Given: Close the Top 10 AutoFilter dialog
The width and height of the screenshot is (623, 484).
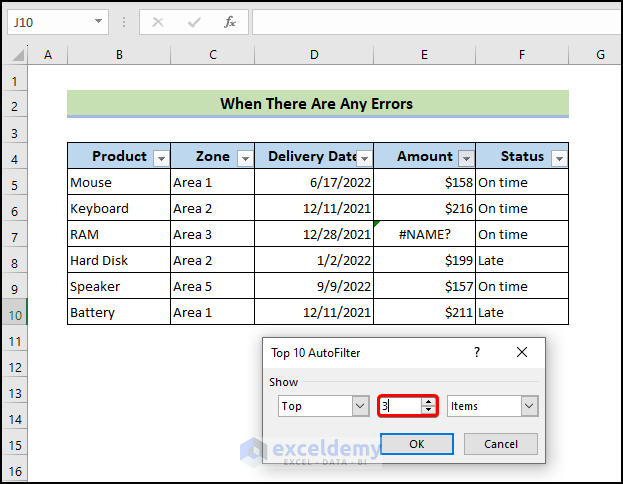Looking at the screenshot, I should tap(522, 352).
